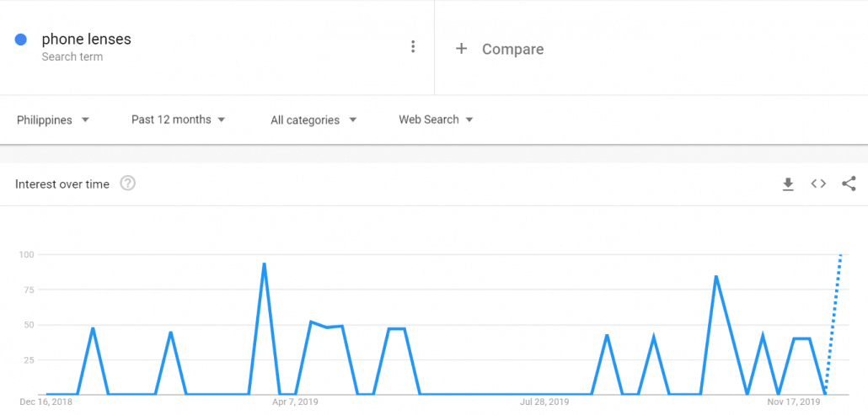Click the Compare button to add term
The image size is (868, 415).
click(512, 49)
